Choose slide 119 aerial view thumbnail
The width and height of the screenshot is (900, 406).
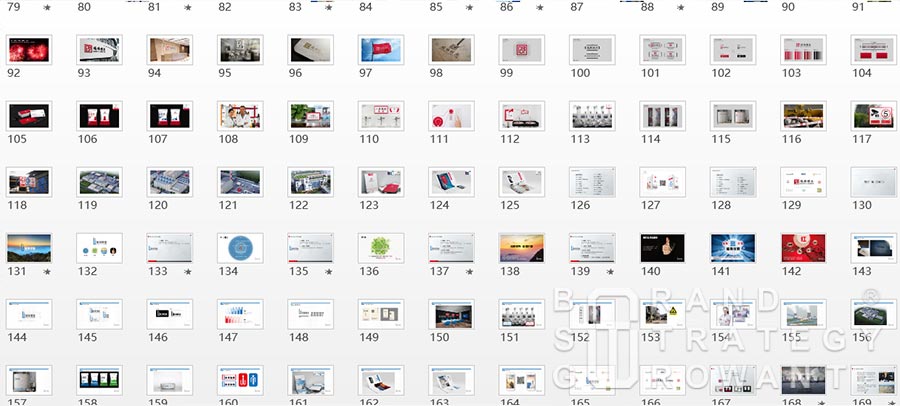coord(99,181)
